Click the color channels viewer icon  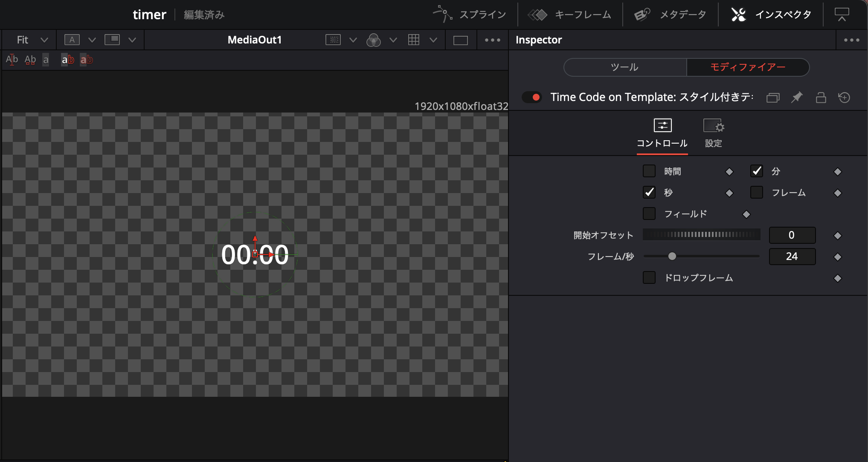[373, 40]
